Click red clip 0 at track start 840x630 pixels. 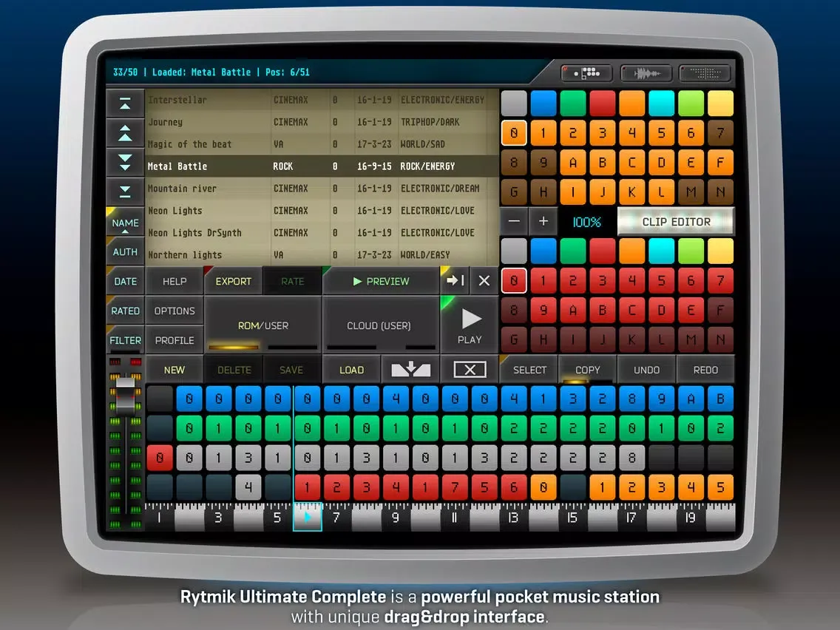(x=160, y=458)
